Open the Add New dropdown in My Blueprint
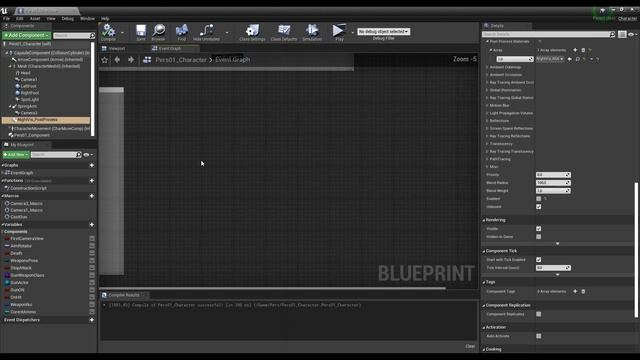 point(16,155)
